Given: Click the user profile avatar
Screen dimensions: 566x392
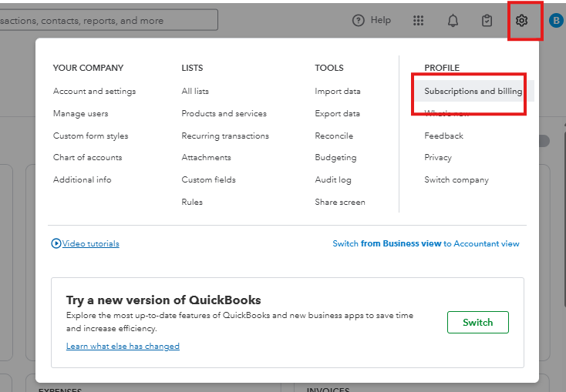Looking at the screenshot, I should click(x=557, y=21).
